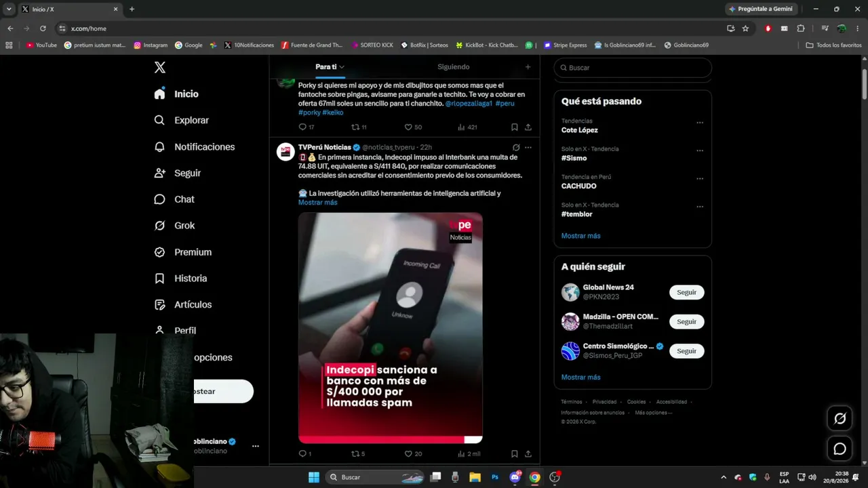Click Mostrar más under the TVPerú post
The image size is (868, 488).
click(x=317, y=203)
